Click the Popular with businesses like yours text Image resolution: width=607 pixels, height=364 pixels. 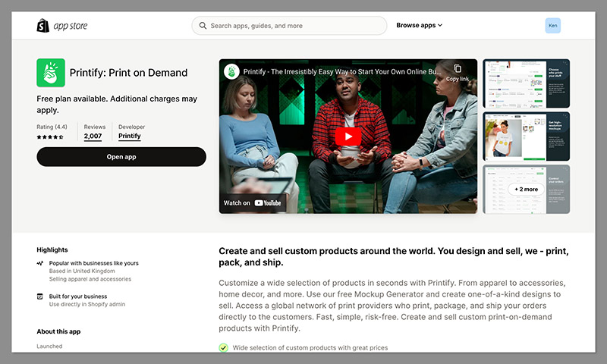[93, 263]
